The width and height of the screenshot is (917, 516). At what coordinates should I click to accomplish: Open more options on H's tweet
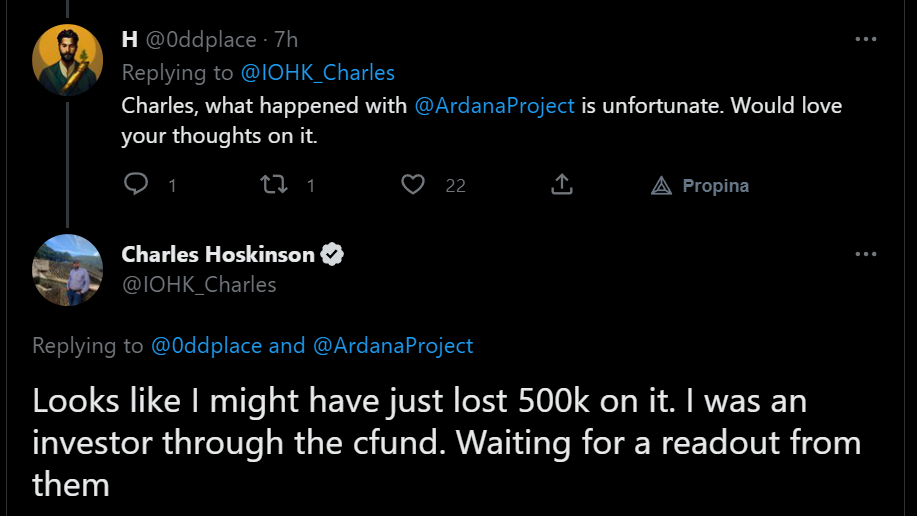866,39
